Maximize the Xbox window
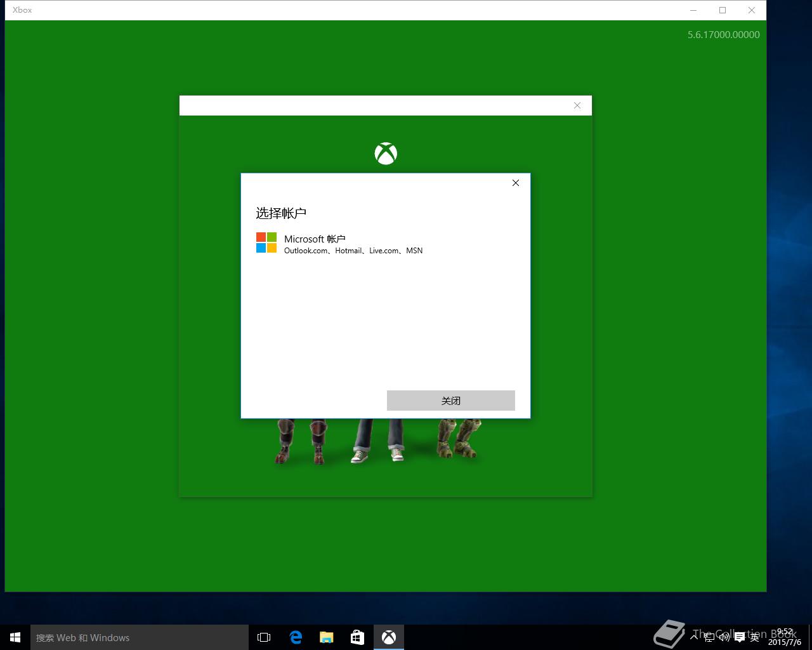 click(723, 10)
